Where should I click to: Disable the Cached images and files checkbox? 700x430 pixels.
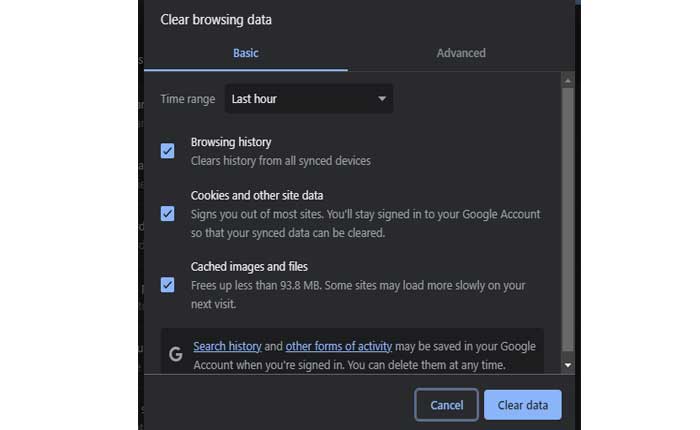tap(168, 285)
